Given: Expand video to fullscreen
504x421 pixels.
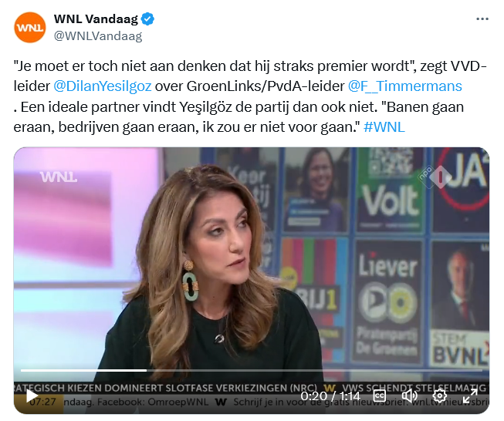Looking at the screenshot, I should pyautogui.click(x=470, y=396).
